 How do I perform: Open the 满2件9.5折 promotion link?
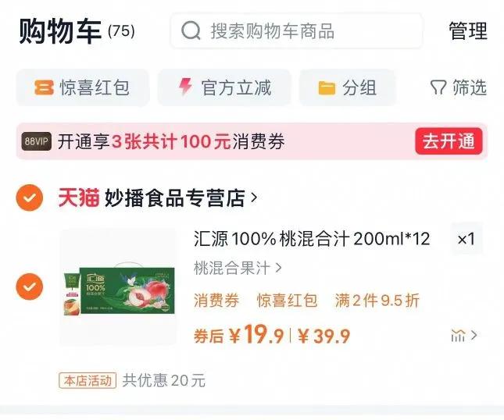point(377,301)
